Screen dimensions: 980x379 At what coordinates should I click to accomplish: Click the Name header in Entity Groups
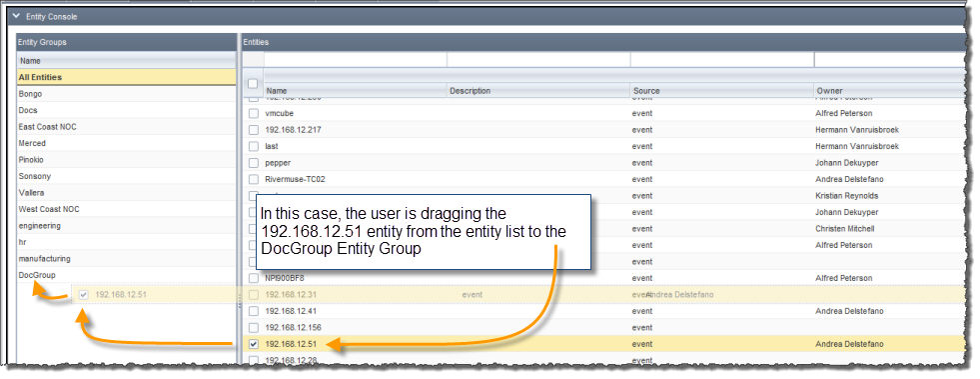point(126,61)
